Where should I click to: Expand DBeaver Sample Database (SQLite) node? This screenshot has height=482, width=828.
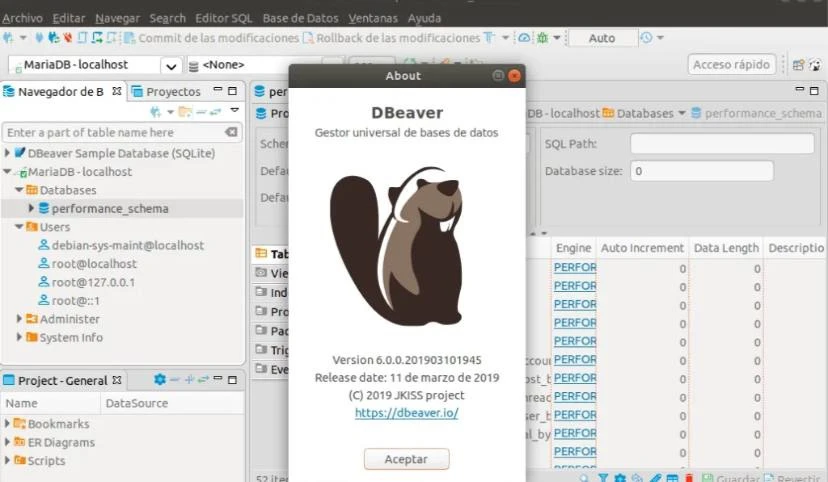7,153
